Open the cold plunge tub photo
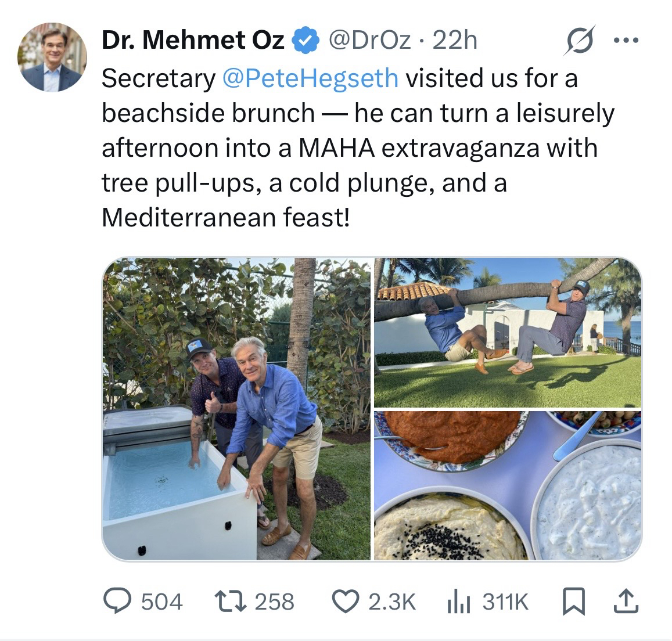The image size is (672, 641). coord(236,409)
